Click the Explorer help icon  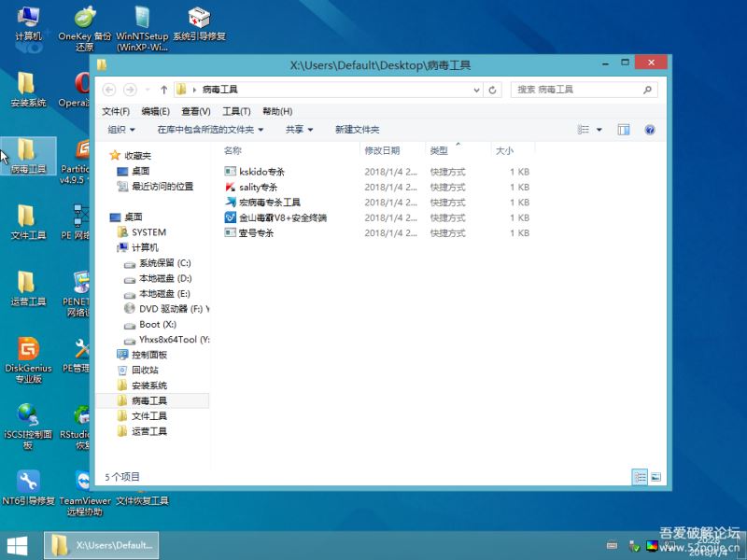(649, 130)
